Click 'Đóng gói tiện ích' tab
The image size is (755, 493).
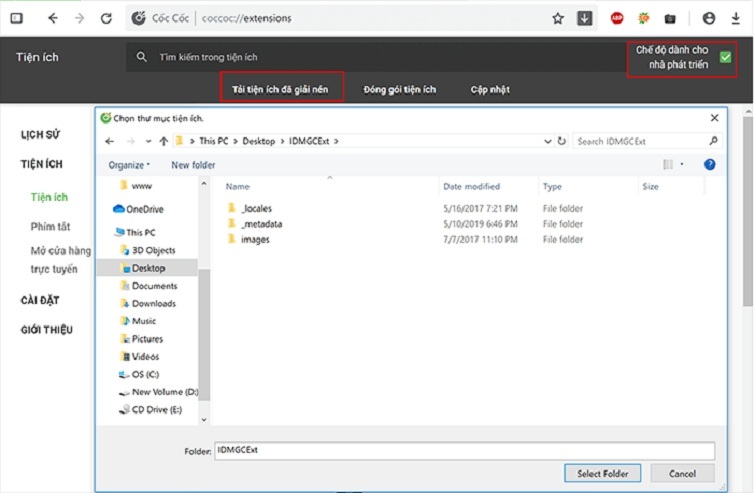[x=400, y=89]
